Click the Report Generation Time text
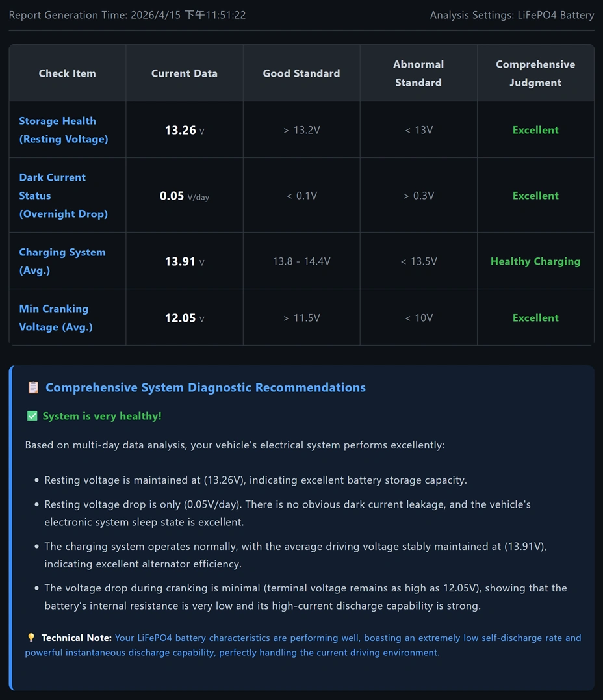The height and width of the screenshot is (700, 603). 127,15
